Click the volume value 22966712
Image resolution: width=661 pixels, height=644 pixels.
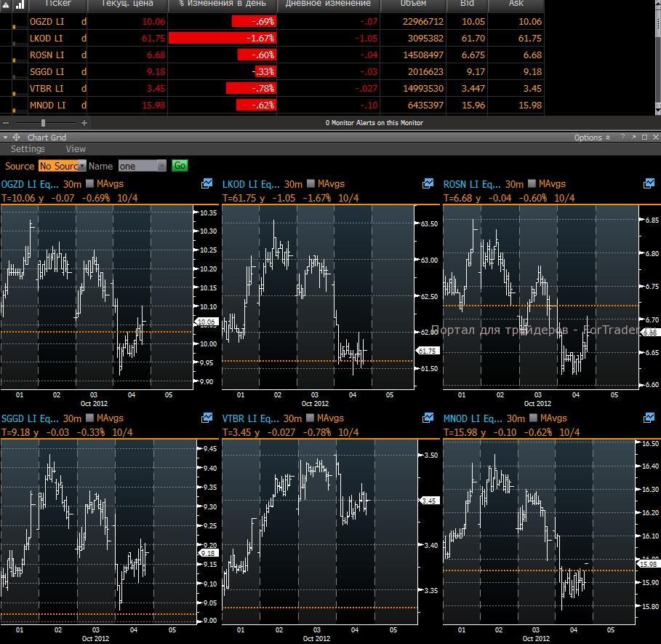[422, 21]
